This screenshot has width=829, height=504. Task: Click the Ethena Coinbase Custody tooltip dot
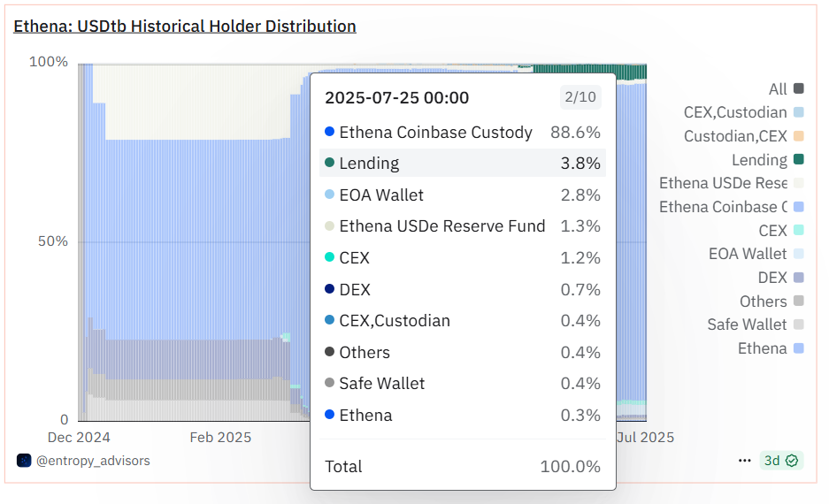330,132
